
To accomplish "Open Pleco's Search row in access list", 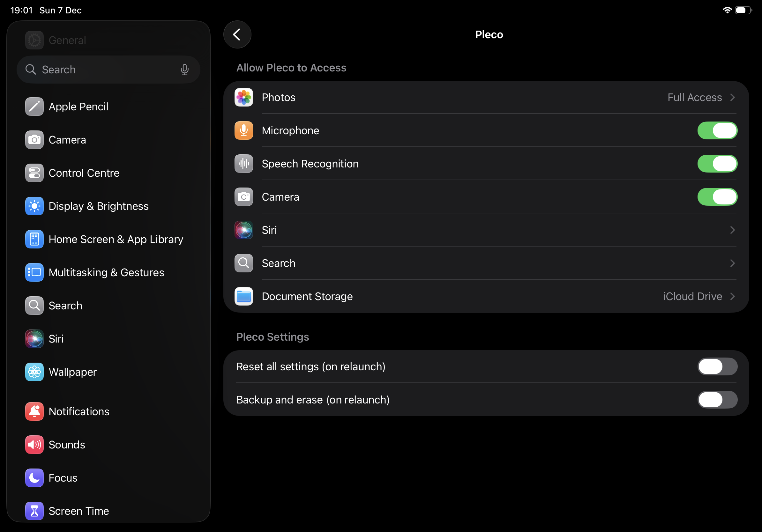I will [x=485, y=263].
